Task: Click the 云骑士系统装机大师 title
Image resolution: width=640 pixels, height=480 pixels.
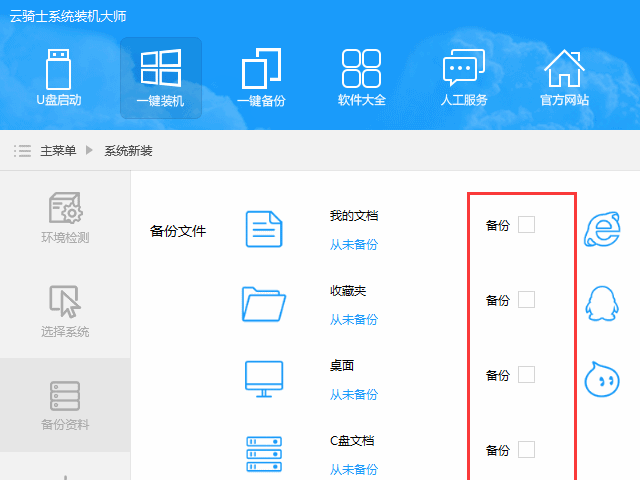Action: click(x=68, y=16)
